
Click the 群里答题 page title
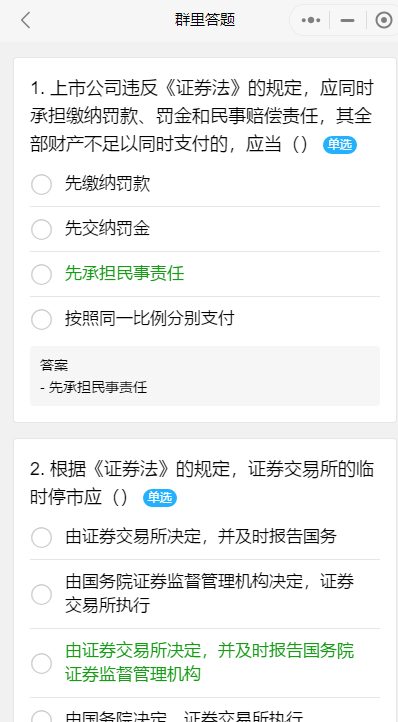(x=205, y=20)
